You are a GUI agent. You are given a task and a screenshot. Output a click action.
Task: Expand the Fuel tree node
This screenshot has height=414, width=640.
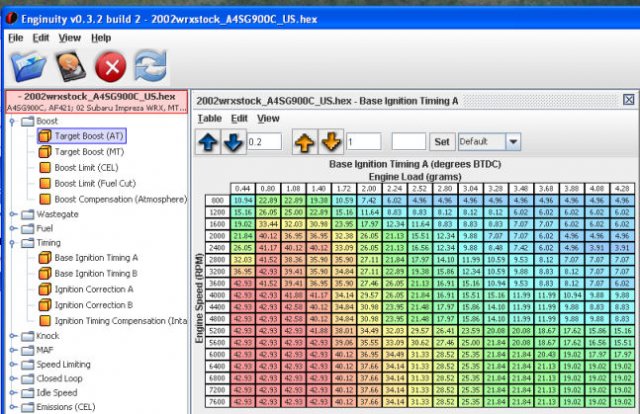13,229
